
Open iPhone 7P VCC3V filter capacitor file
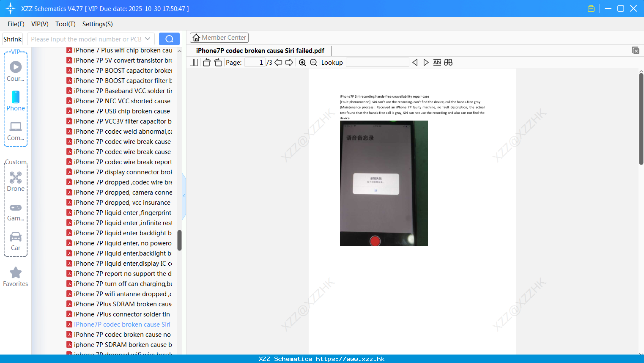(119, 121)
